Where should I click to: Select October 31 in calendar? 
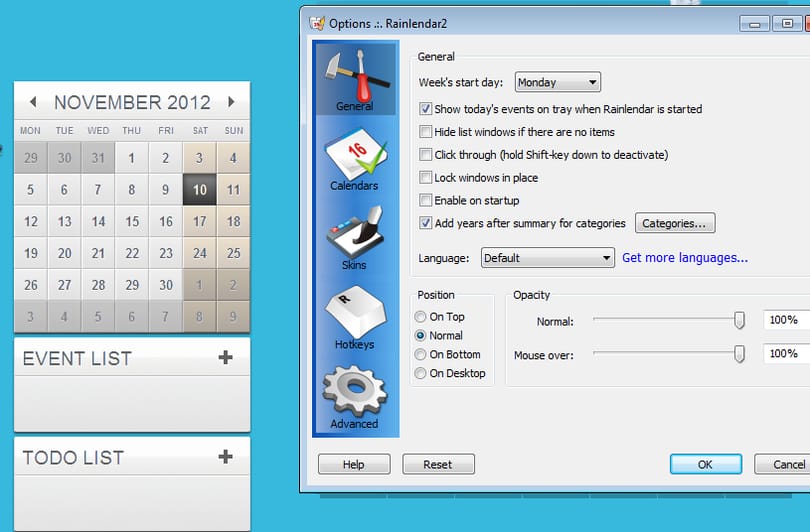[98, 158]
